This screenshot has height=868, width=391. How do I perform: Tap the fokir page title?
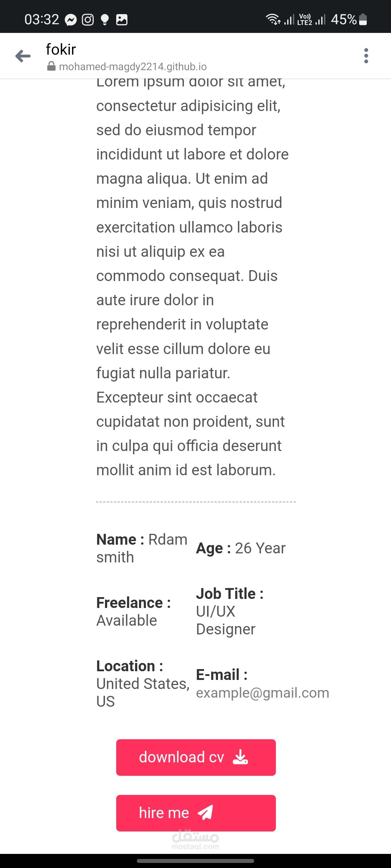61,49
